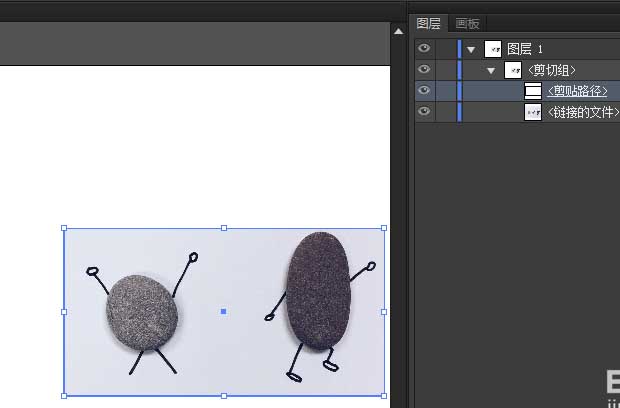Select the 剪贴路径 layer name

tap(577, 91)
